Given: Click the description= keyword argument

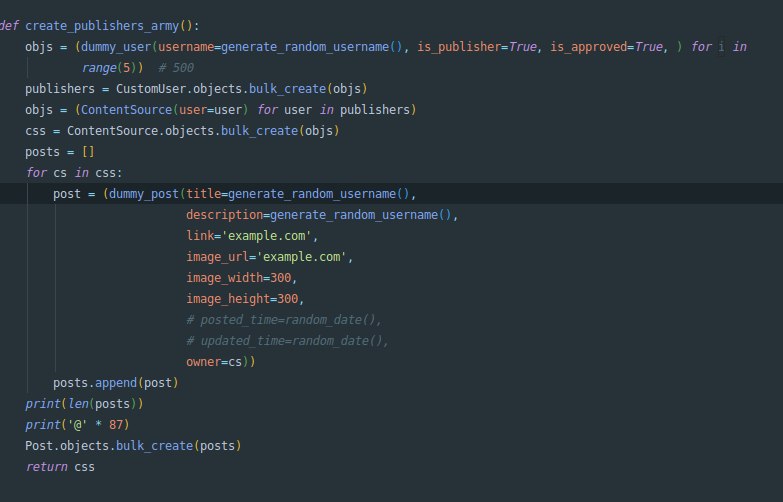Looking at the screenshot, I should coord(228,215).
